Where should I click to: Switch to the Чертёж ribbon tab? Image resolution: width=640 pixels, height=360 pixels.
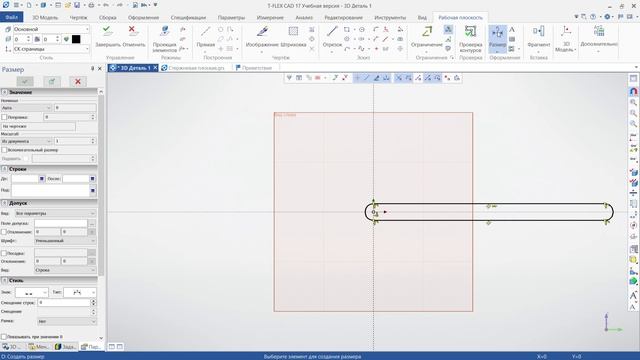(78, 18)
